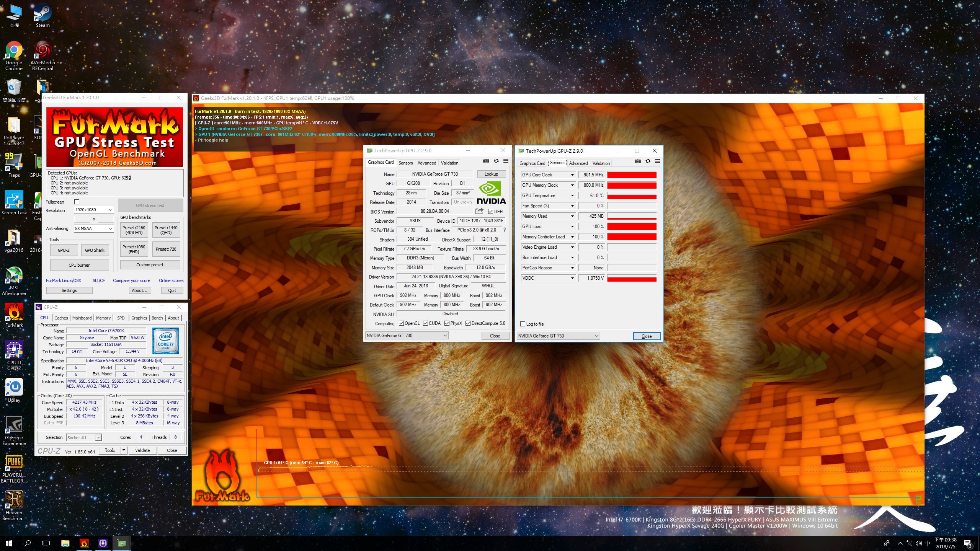Open File Explorer from the taskbar
This screenshot has height=551, width=980.
coord(65,543)
